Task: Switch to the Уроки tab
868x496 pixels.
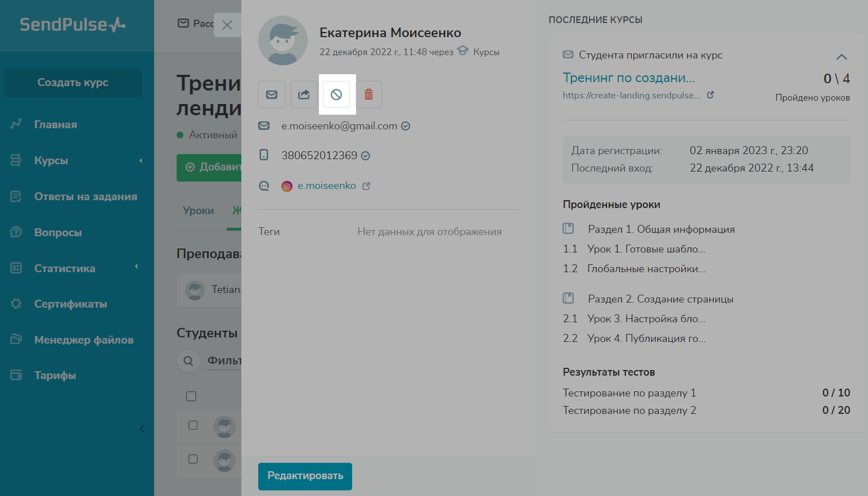Action: point(198,210)
